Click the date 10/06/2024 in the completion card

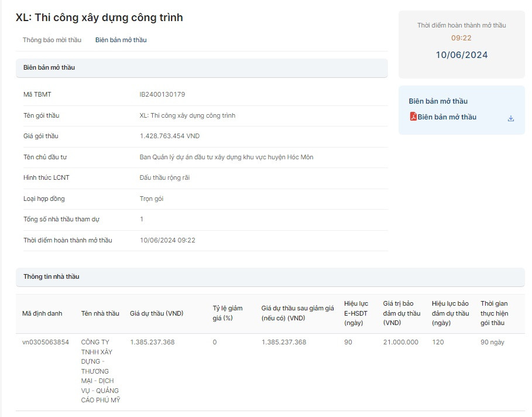click(x=461, y=55)
